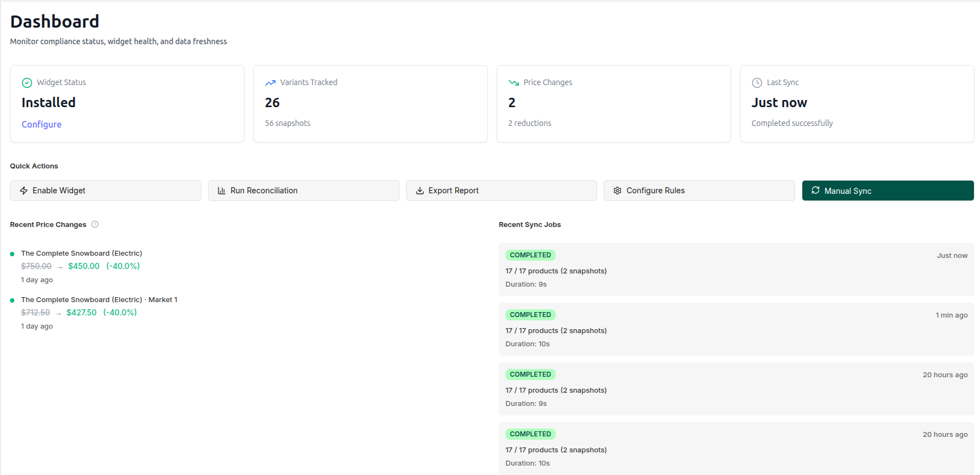Click the Recent Sync Jobs heading

tap(530, 225)
